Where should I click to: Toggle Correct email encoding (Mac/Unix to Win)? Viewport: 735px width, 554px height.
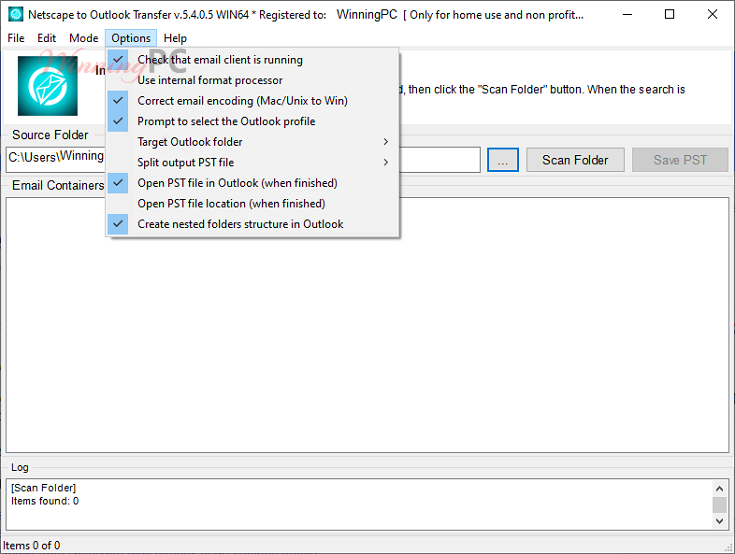click(253, 101)
